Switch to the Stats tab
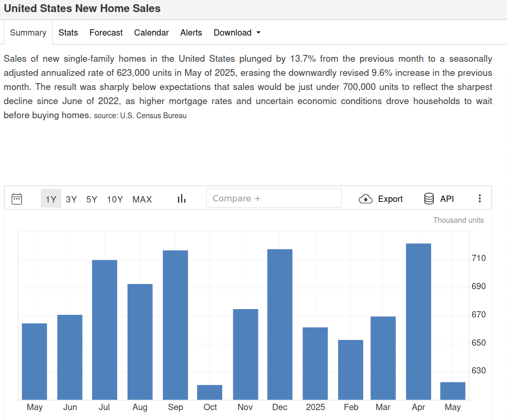 point(68,32)
